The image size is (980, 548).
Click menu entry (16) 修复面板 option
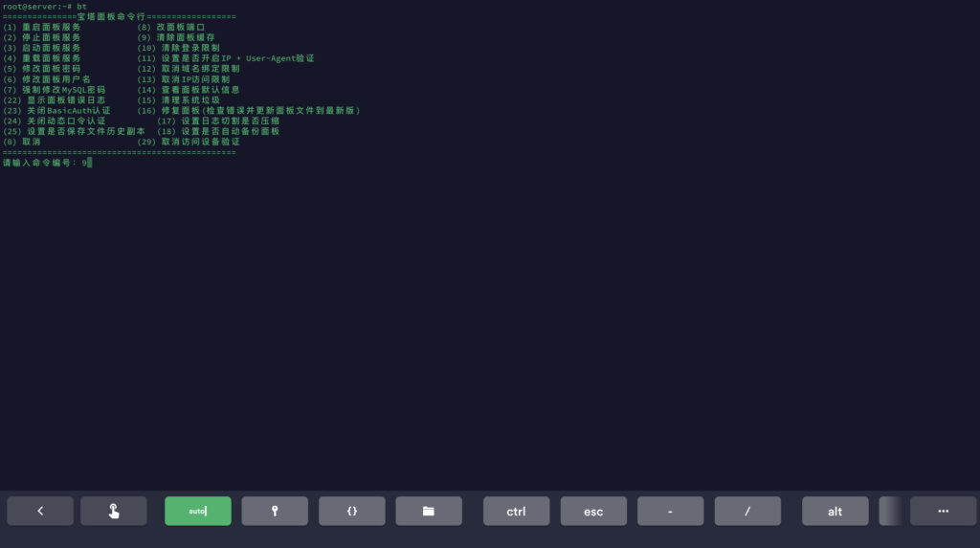click(x=248, y=110)
